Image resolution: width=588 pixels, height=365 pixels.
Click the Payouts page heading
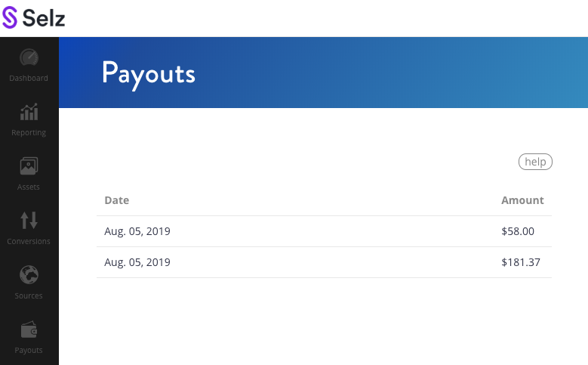(x=149, y=74)
